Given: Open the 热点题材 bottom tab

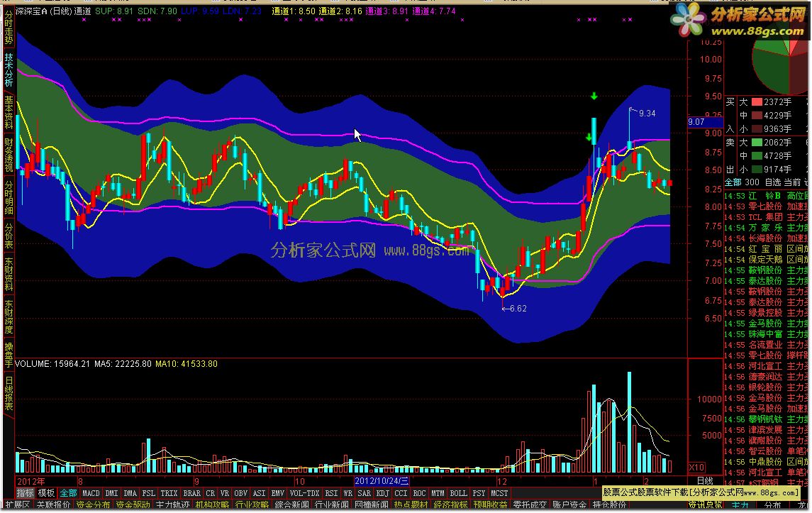Looking at the screenshot, I should [x=411, y=504].
